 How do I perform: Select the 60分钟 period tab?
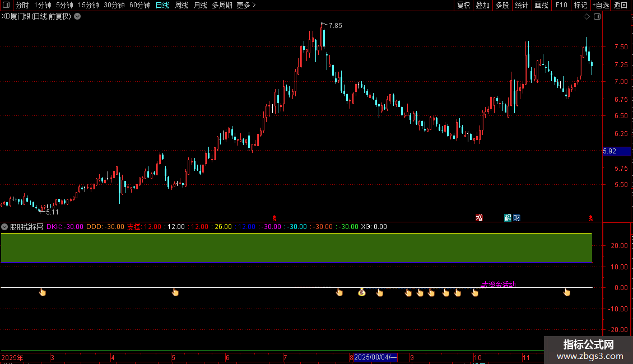click(x=139, y=6)
